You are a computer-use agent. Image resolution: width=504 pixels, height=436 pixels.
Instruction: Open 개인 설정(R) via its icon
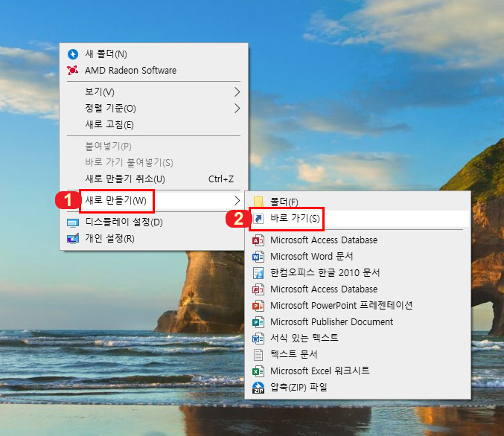pos(73,238)
